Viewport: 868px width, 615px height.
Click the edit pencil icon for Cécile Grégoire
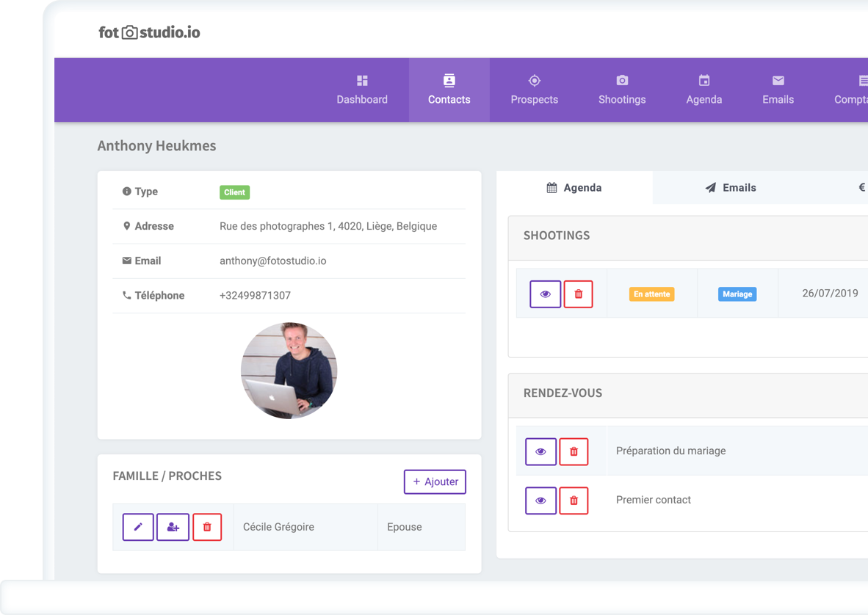(x=138, y=527)
